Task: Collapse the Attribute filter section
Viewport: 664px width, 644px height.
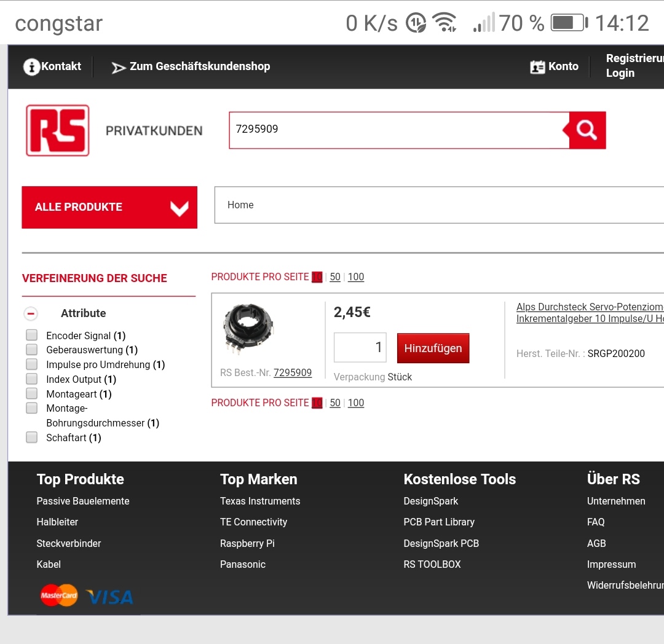Action: pyautogui.click(x=31, y=313)
